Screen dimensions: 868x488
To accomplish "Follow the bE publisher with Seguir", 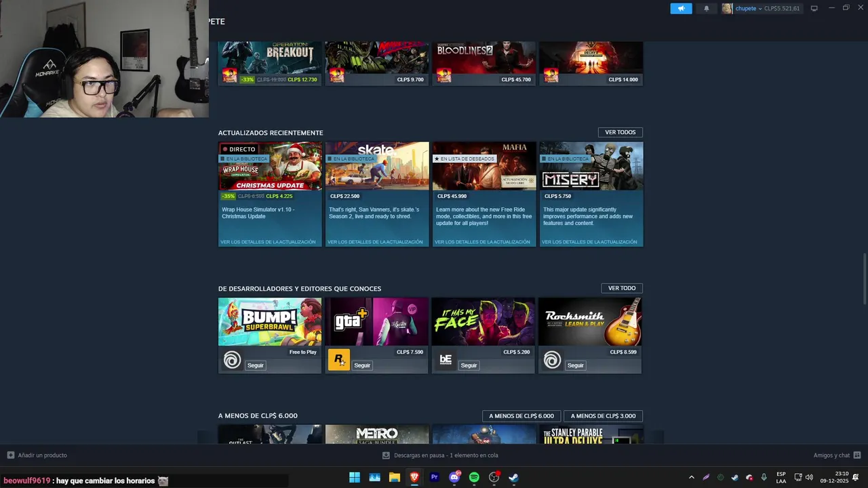I will click(469, 365).
